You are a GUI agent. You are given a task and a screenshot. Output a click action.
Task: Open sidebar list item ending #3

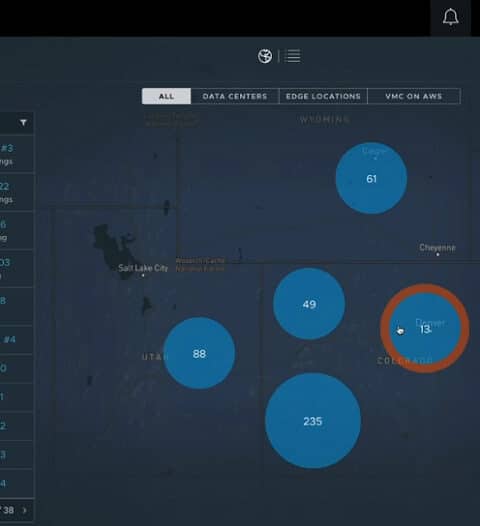pyautogui.click(x=16, y=154)
